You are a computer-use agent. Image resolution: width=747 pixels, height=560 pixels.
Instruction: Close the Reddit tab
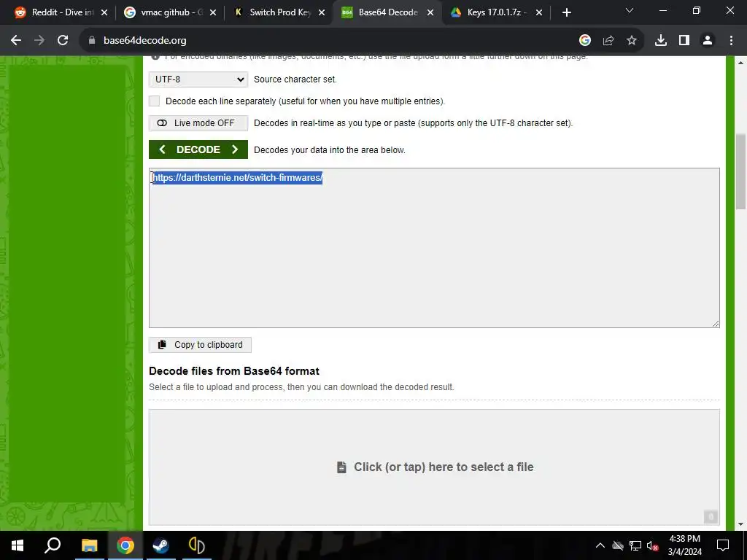(x=104, y=12)
